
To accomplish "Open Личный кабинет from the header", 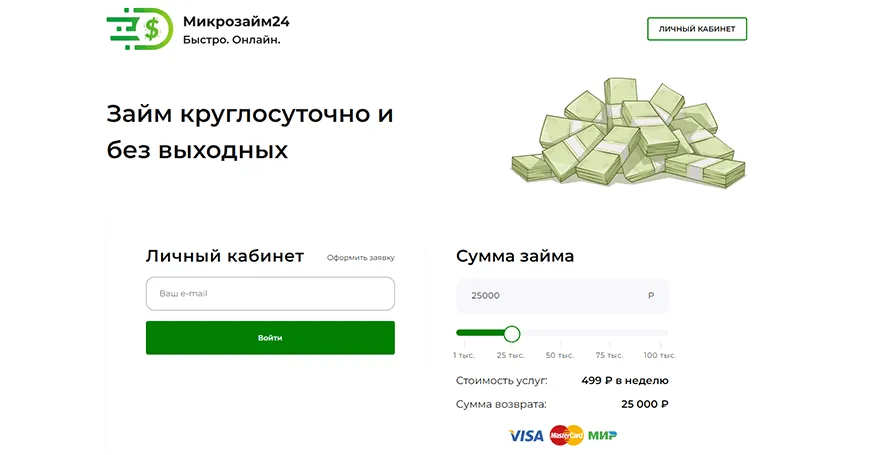I will [696, 29].
